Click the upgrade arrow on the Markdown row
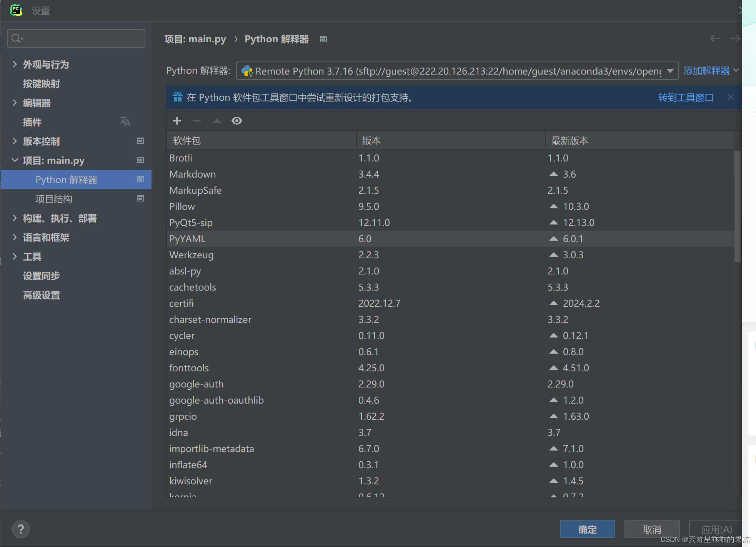Screen dimensions: 756x547 pos(553,174)
